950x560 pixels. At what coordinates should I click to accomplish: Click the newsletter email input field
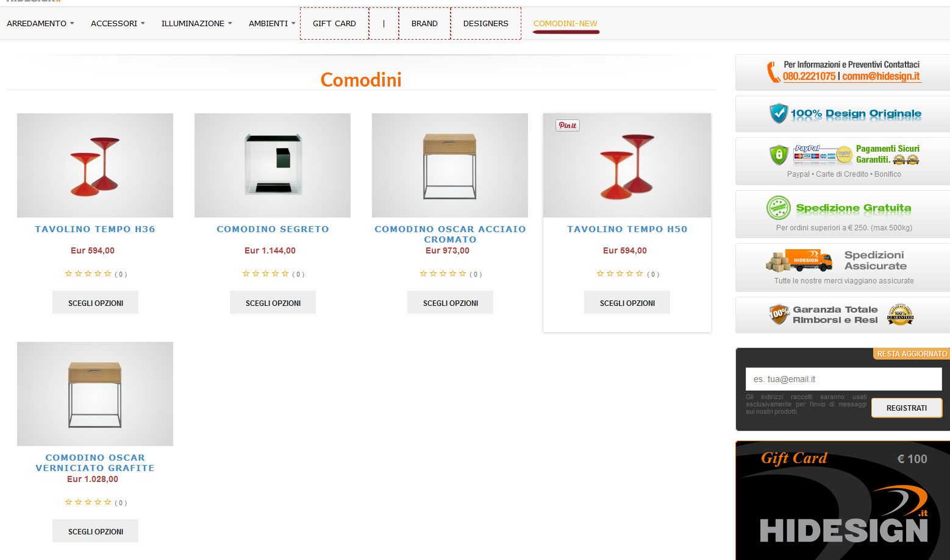[843, 379]
